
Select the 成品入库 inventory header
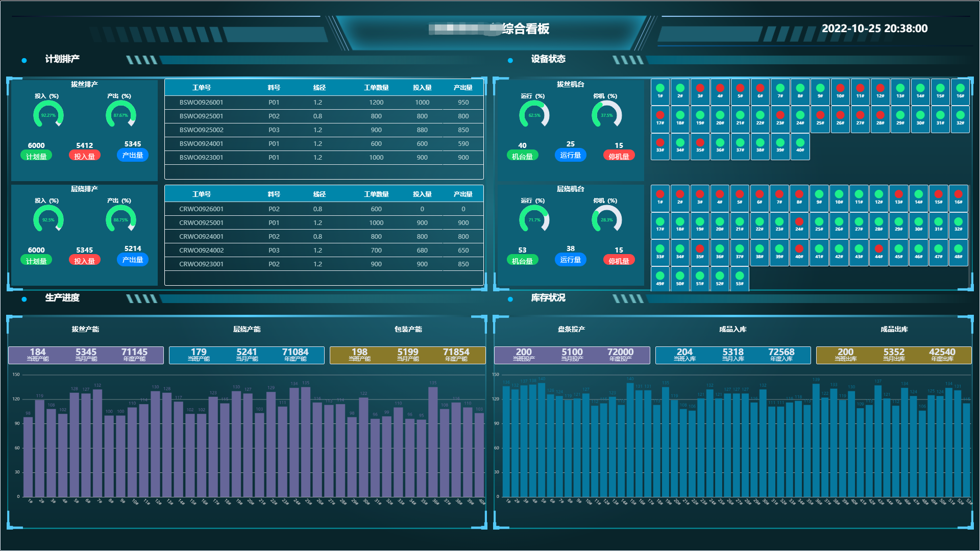tap(732, 329)
